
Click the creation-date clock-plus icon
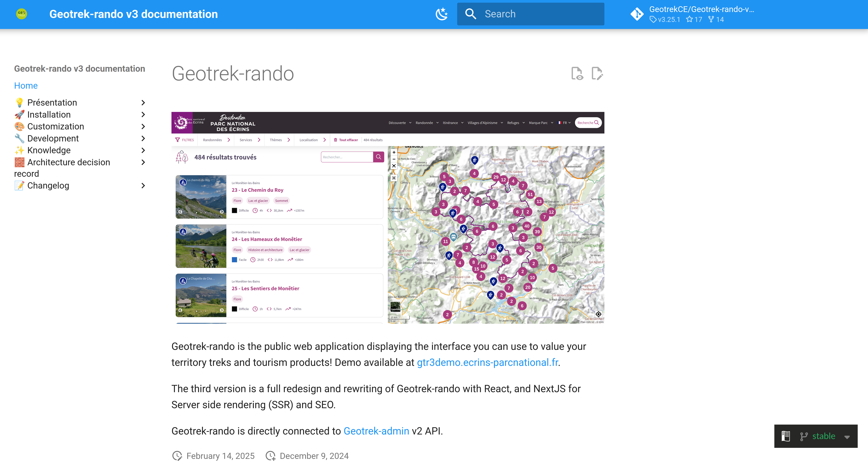271,456
